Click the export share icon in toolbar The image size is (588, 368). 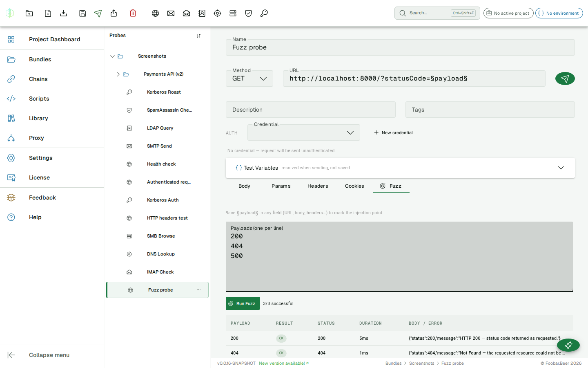114,13
